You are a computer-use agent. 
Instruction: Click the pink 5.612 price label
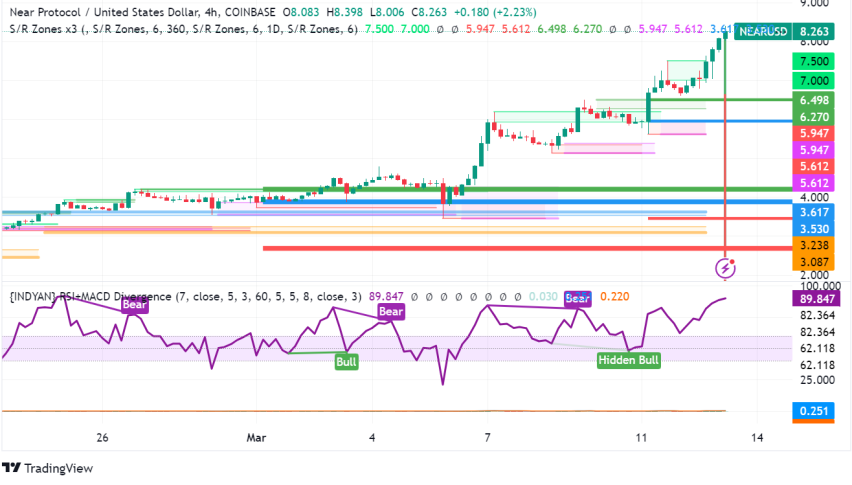pyautogui.click(x=813, y=183)
